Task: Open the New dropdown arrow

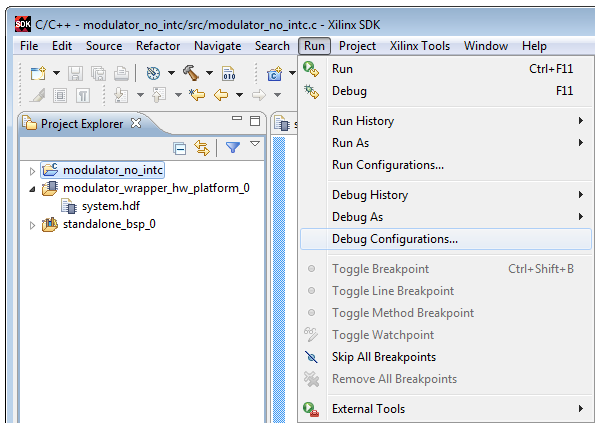Action: pyautogui.click(x=56, y=73)
